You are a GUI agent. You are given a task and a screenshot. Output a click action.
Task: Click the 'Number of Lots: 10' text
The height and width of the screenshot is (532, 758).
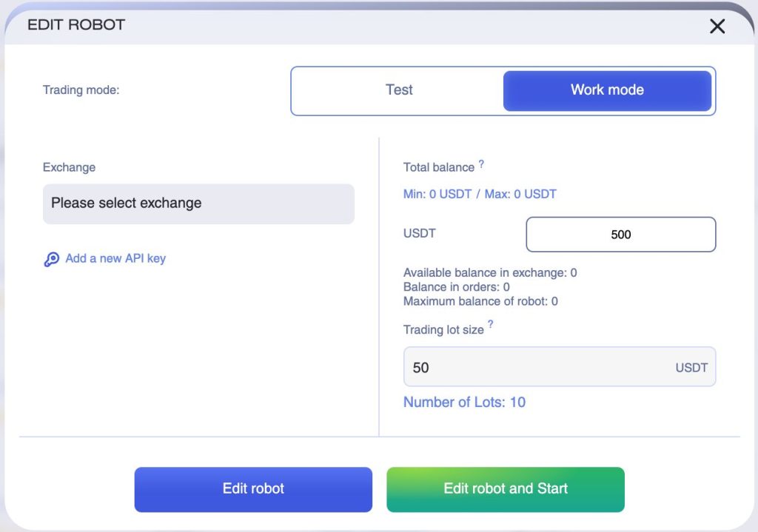coord(464,403)
